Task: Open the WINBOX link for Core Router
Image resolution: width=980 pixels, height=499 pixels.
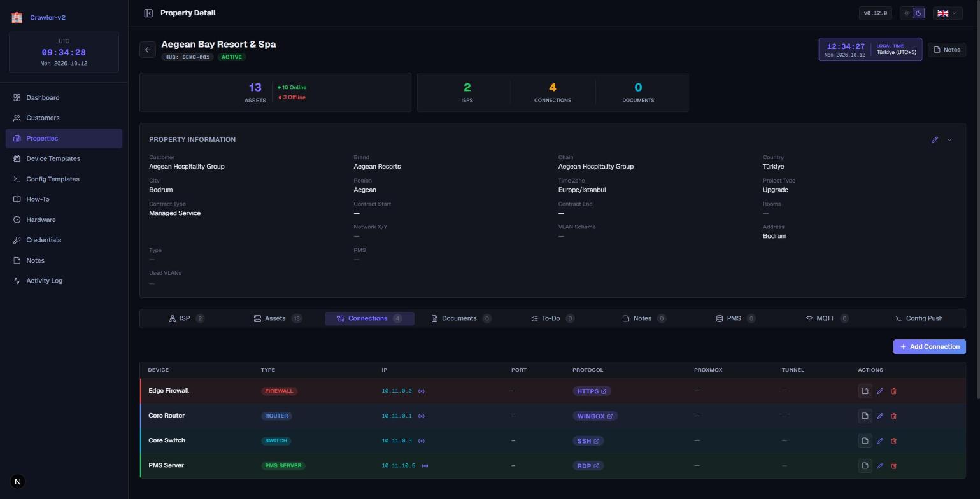Action: click(595, 416)
